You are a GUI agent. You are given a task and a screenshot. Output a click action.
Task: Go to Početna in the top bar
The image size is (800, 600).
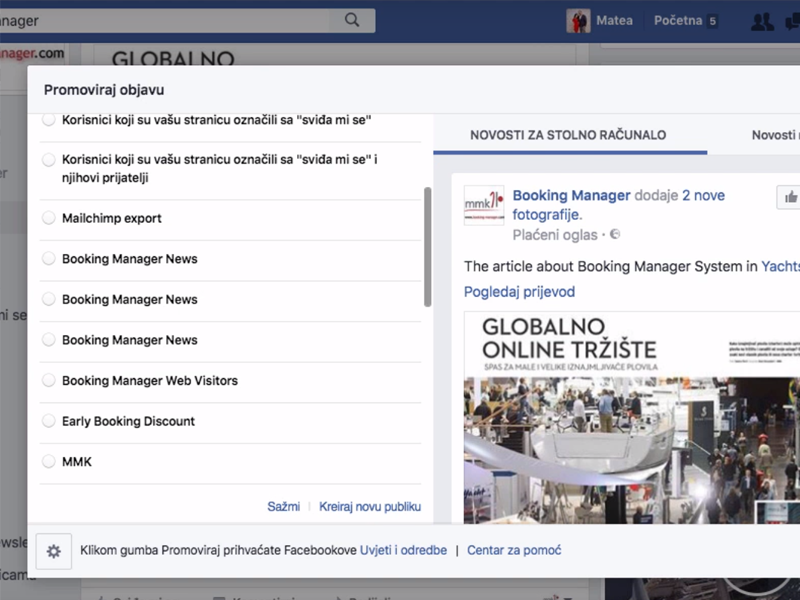(678, 21)
